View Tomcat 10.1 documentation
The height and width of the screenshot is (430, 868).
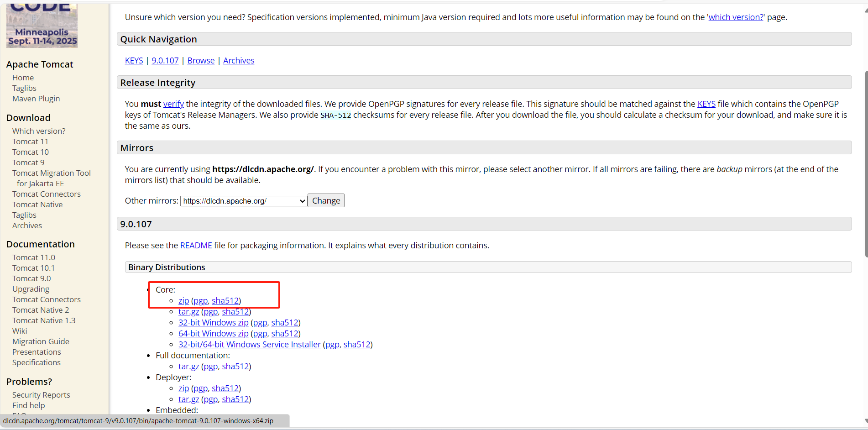coord(33,268)
